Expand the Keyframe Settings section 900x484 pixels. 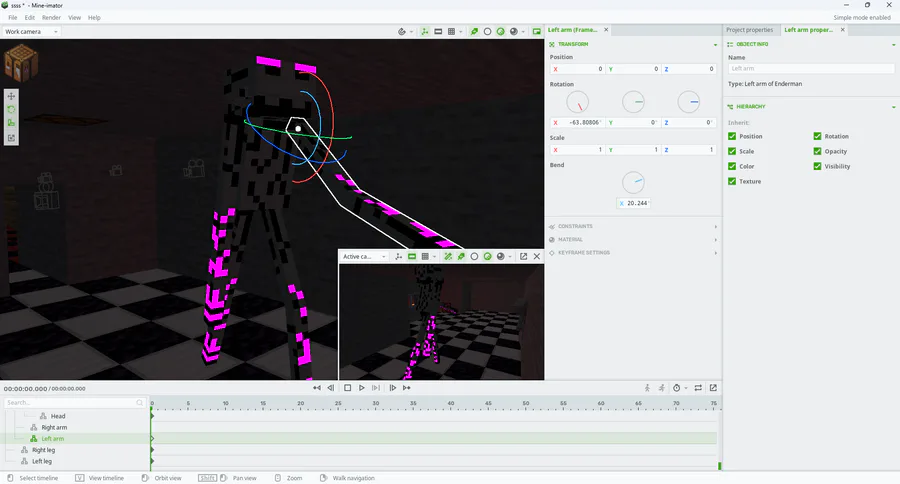633,253
